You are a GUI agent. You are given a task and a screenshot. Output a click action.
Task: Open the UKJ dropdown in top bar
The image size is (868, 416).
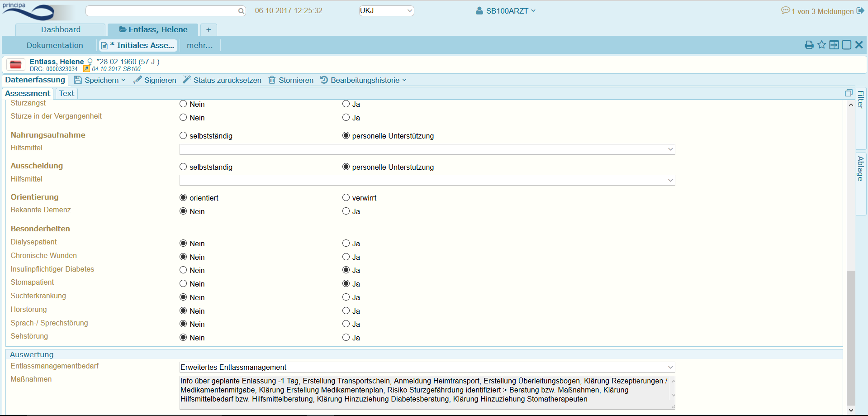tap(386, 10)
